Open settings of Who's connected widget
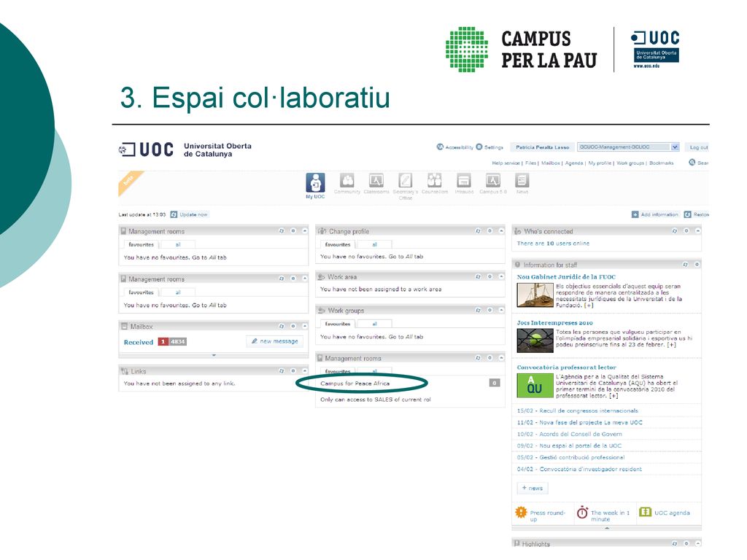The image size is (747, 560). 686,231
